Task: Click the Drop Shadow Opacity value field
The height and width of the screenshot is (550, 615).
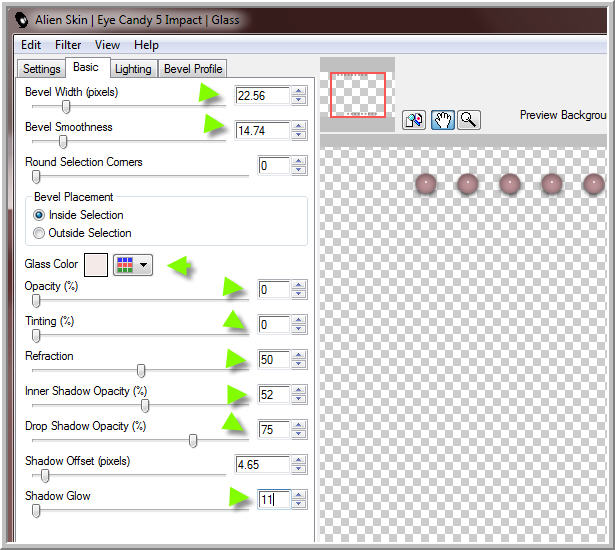Action: pos(274,429)
